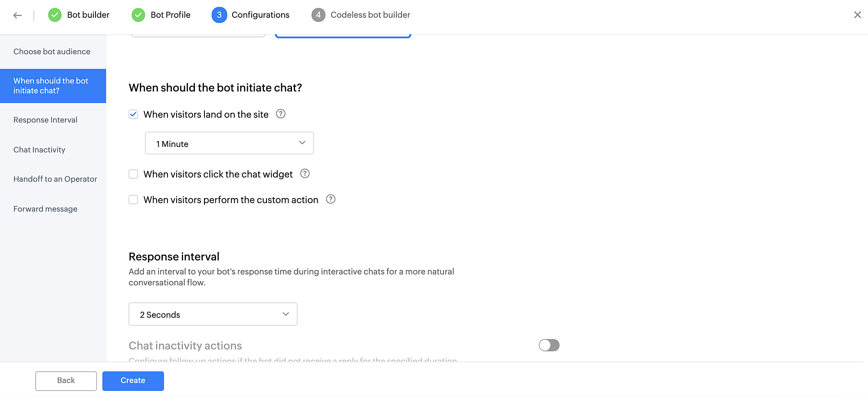868x397 pixels.
Task: Enable When visitors click the chat widget
Action: pos(133,174)
